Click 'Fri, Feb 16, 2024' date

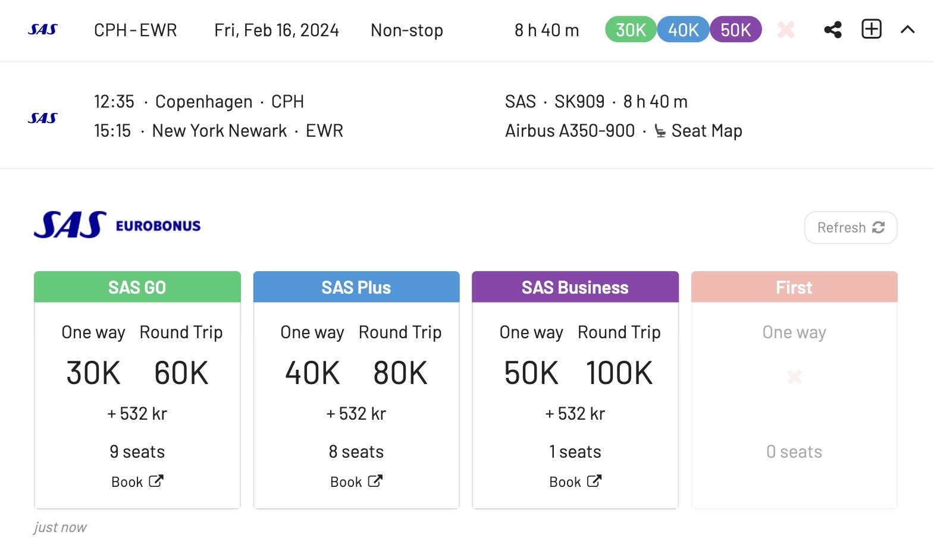277,30
